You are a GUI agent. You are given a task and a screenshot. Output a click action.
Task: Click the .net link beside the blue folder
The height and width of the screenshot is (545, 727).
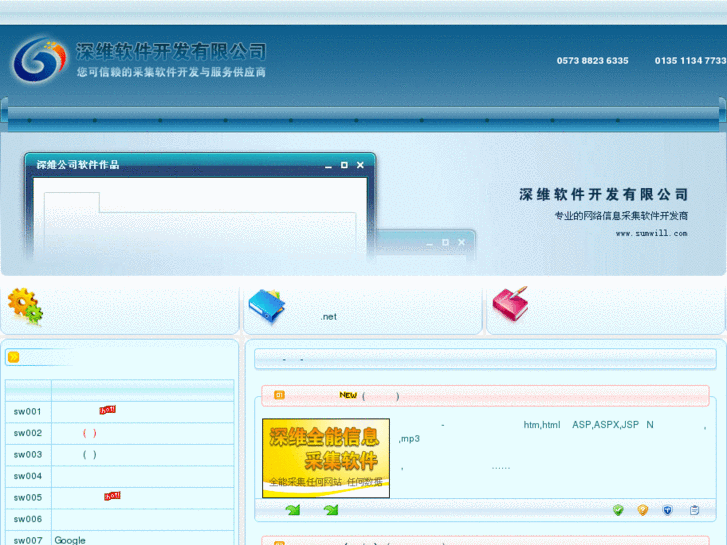pyautogui.click(x=328, y=316)
